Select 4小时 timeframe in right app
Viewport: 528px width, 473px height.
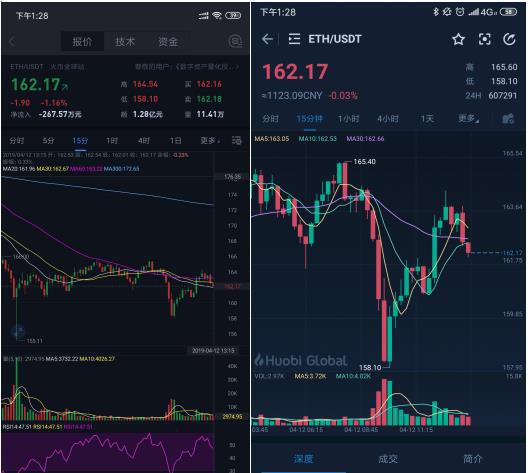coord(388,119)
